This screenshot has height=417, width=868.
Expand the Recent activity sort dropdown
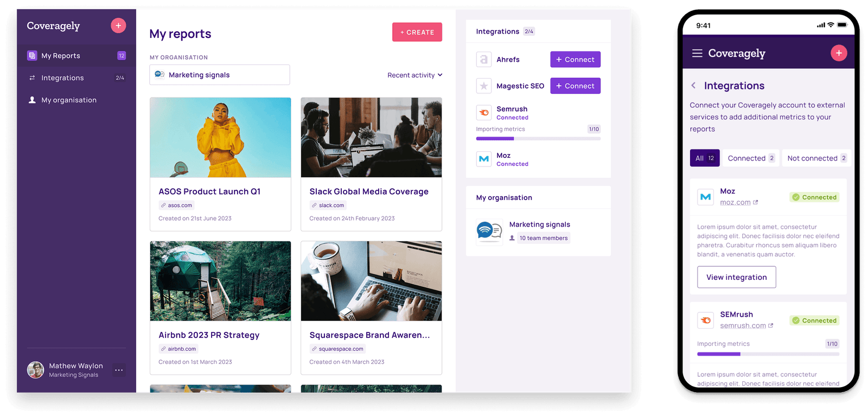pyautogui.click(x=415, y=75)
